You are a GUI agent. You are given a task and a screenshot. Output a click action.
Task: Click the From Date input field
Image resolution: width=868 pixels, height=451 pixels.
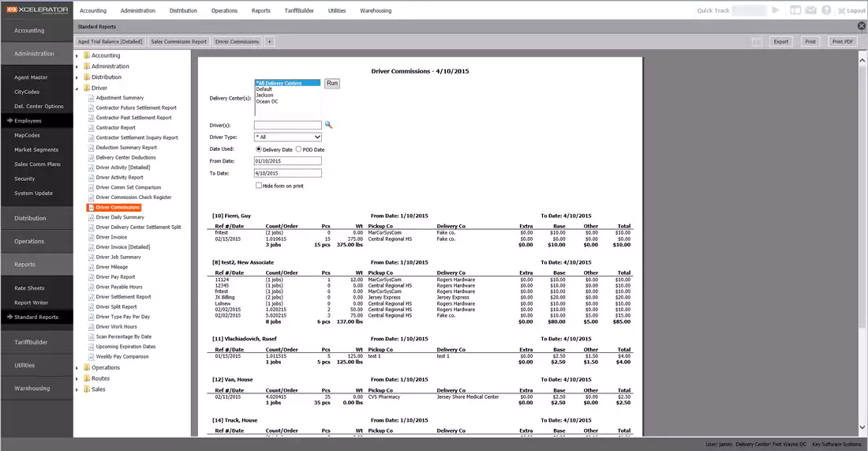pyautogui.click(x=287, y=161)
